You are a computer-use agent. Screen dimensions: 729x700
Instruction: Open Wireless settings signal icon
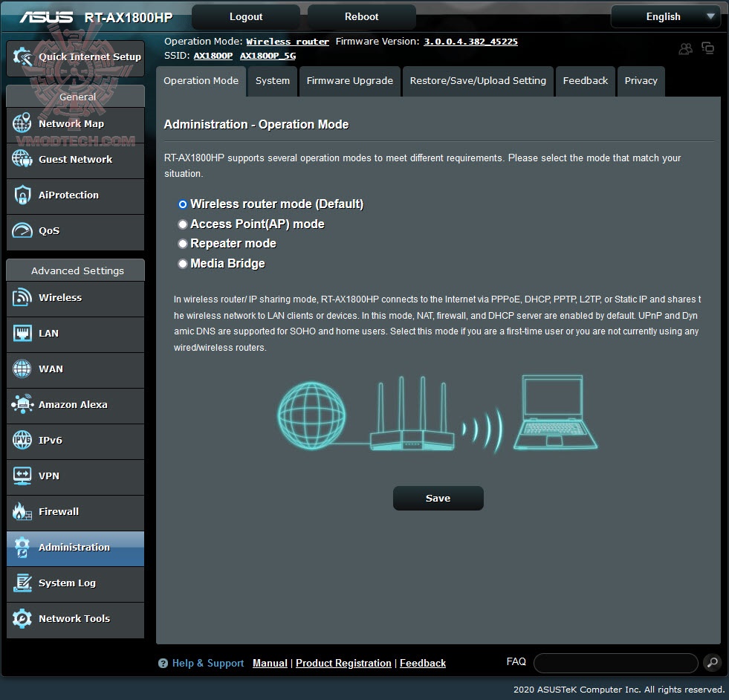22,297
